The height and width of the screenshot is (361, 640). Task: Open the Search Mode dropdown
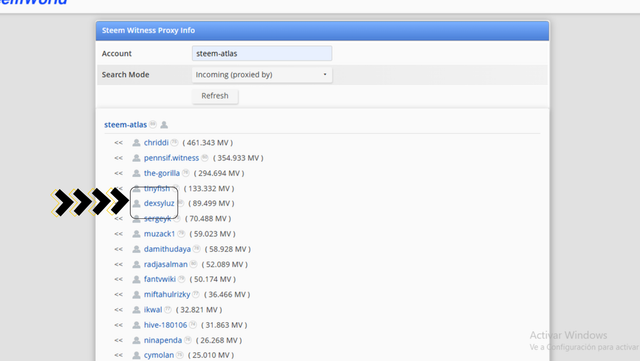point(262,75)
